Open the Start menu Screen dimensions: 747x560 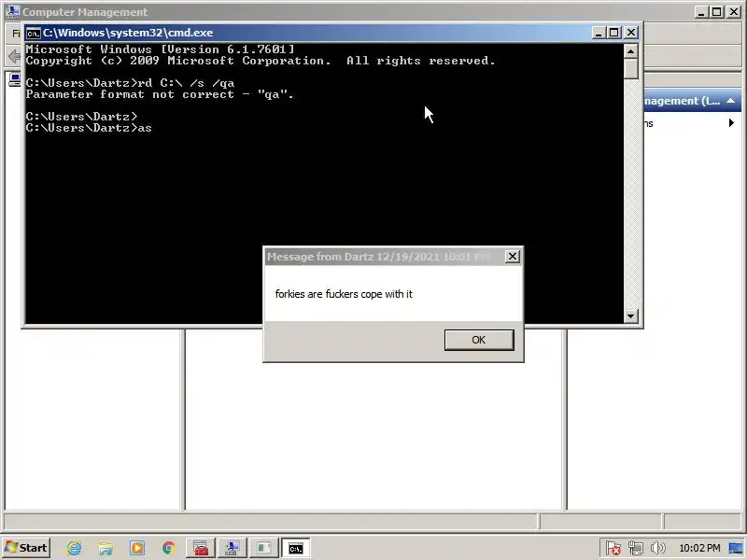tap(27, 548)
